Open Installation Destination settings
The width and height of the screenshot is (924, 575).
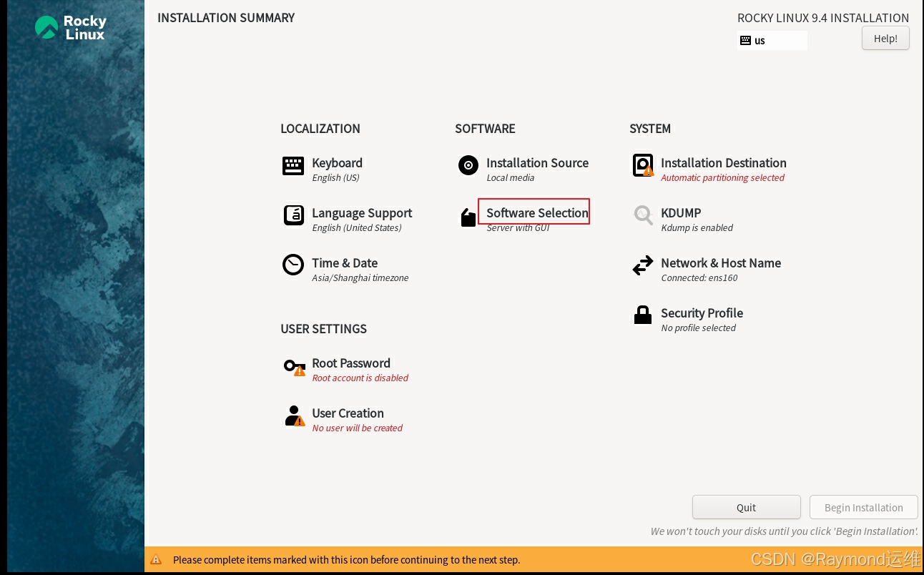point(723,163)
